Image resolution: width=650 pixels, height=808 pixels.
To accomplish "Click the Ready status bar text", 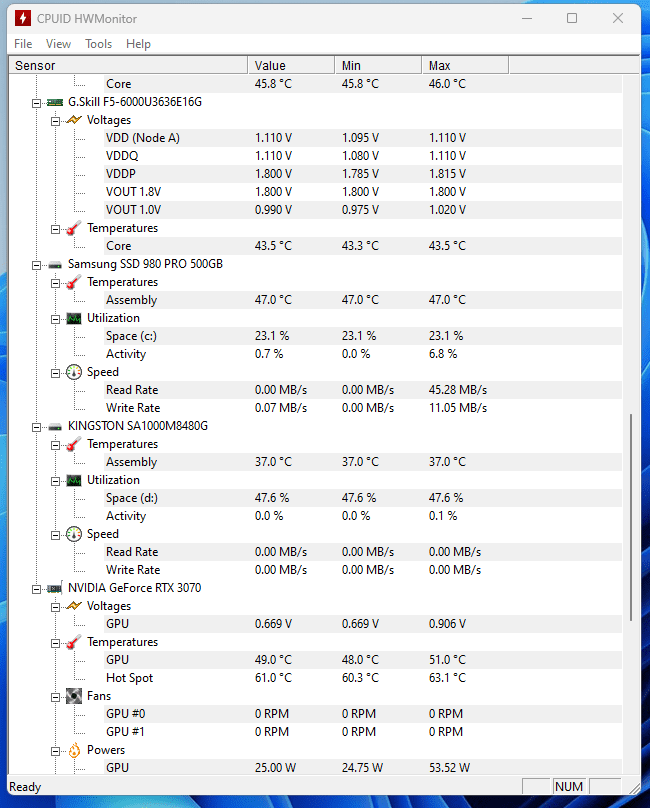I will point(25,787).
